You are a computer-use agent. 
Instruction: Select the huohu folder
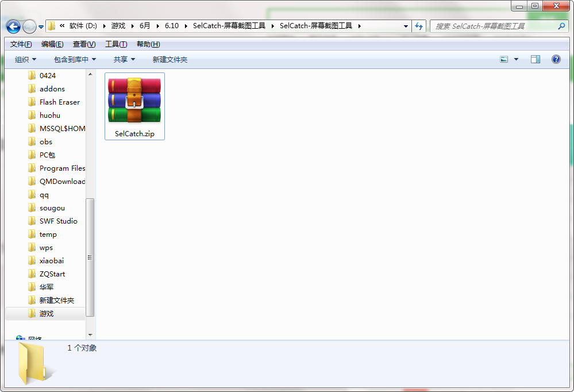point(50,116)
